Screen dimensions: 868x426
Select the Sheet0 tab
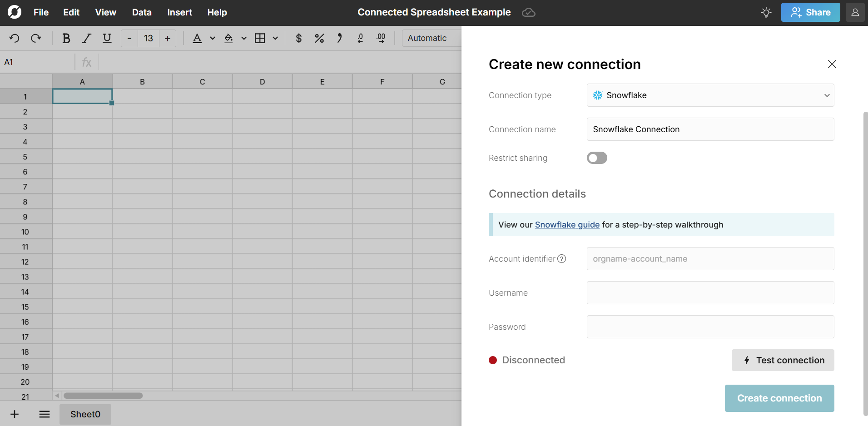point(85,414)
